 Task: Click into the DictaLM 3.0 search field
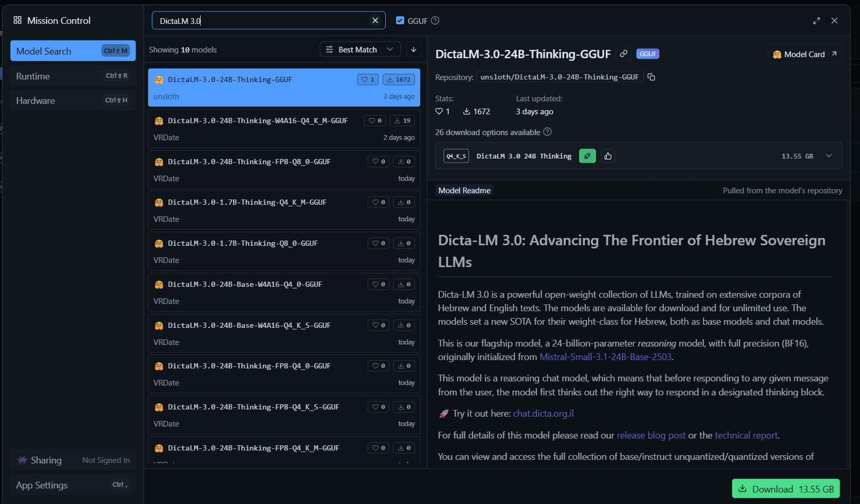(x=260, y=21)
